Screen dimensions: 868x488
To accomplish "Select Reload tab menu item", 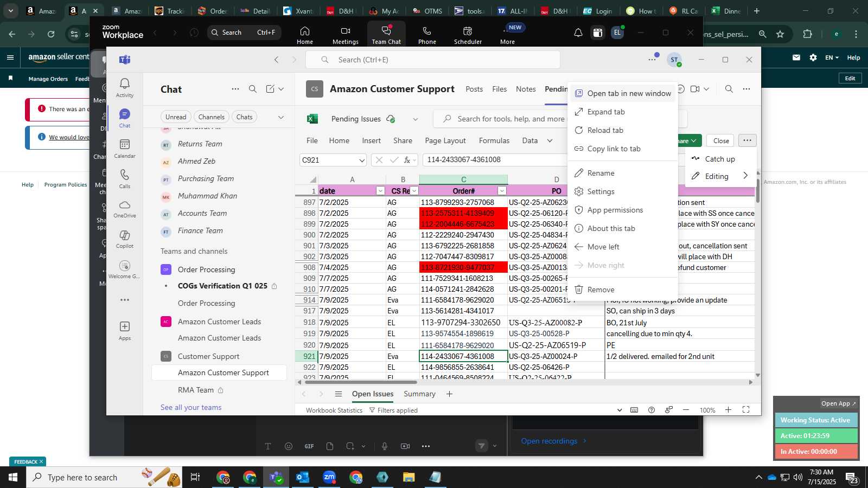I will click(623, 130).
